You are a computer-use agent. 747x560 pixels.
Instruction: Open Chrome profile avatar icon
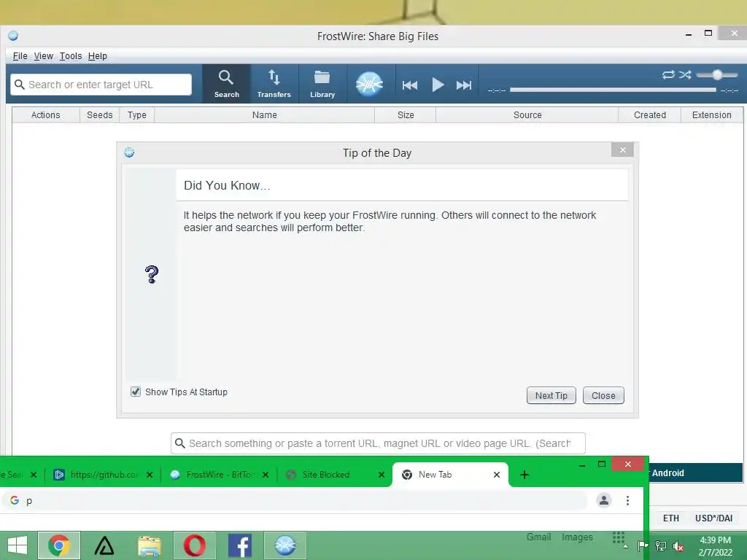coord(604,500)
